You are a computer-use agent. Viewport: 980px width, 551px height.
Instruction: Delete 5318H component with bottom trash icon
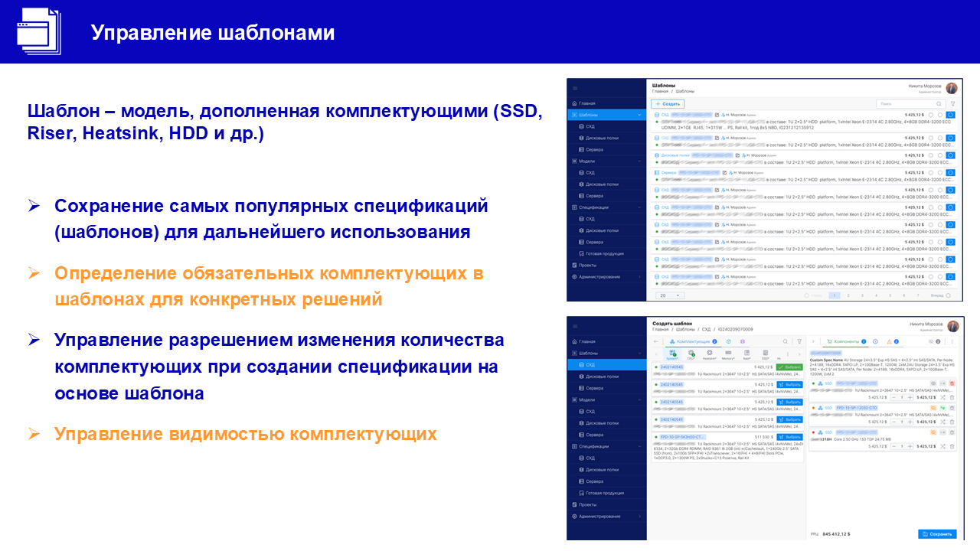pyautogui.click(x=952, y=446)
